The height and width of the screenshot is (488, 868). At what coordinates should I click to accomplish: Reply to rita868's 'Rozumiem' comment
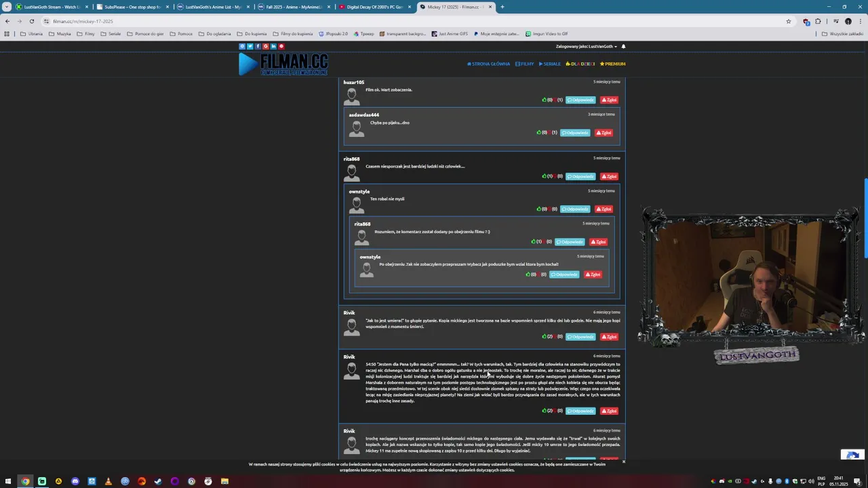click(570, 242)
